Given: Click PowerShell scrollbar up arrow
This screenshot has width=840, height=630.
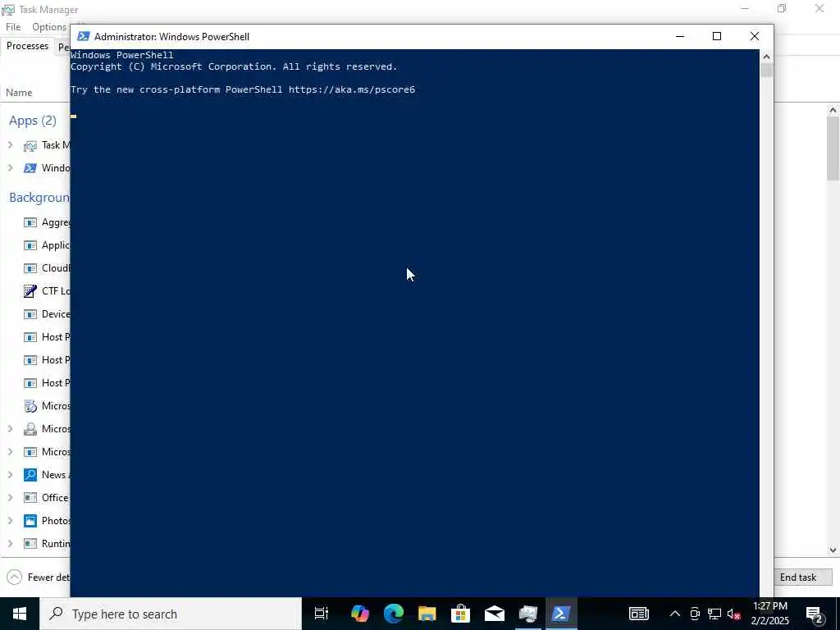Looking at the screenshot, I should pyautogui.click(x=766, y=57).
